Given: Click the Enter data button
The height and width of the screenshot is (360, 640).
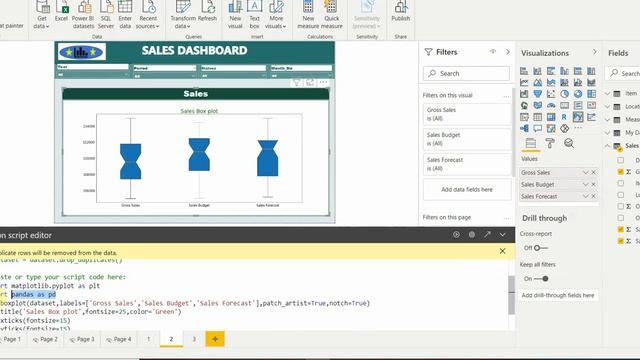Looking at the screenshot, I should tap(125, 15).
